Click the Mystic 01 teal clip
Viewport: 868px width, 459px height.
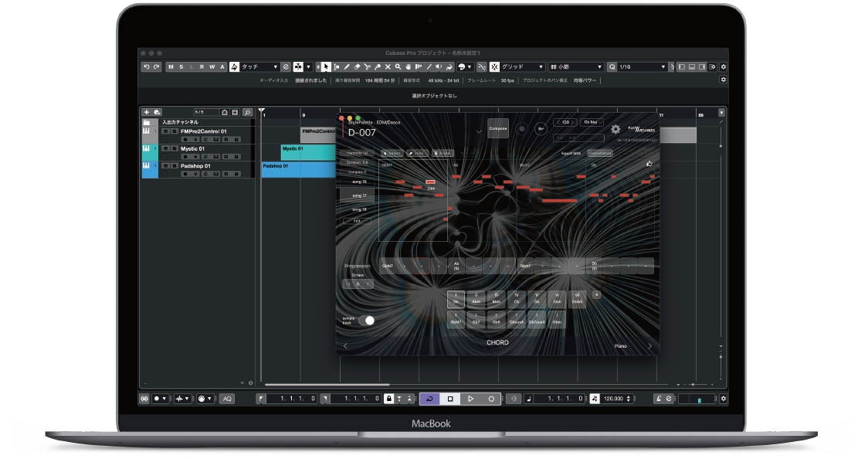click(x=308, y=152)
